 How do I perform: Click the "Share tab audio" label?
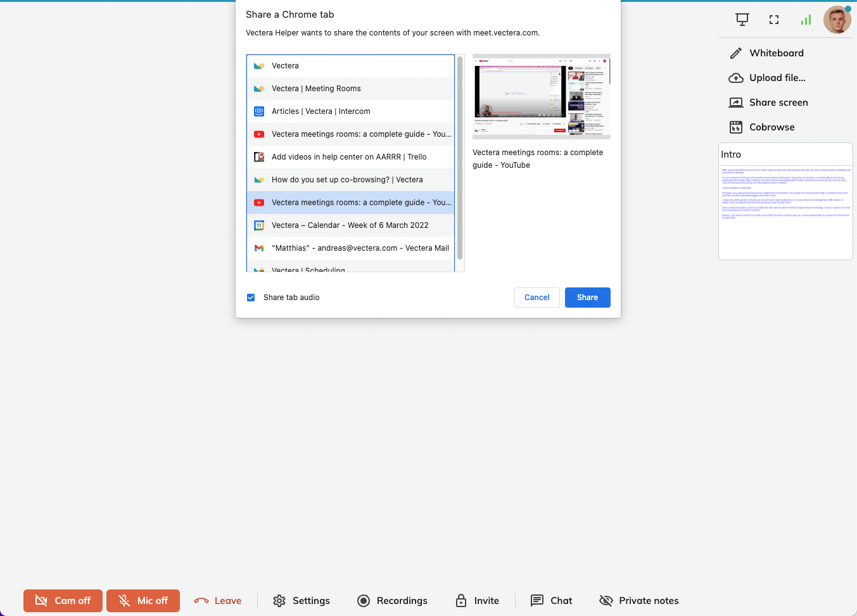point(291,298)
